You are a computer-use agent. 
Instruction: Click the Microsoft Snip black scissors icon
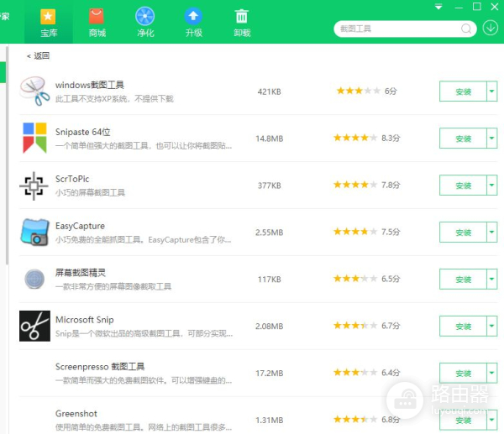click(x=34, y=326)
